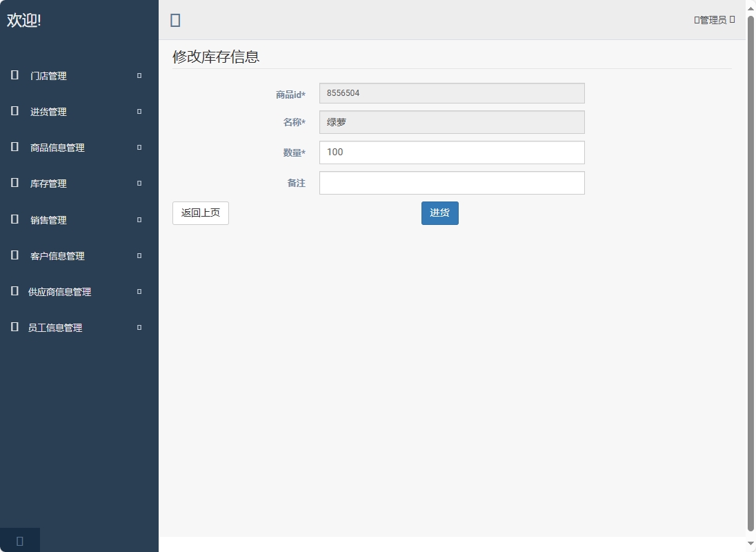The width and height of the screenshot is (756, 552).
Task: Click the 客户信息管理 sidebar icon
Action: coord(14,255)
